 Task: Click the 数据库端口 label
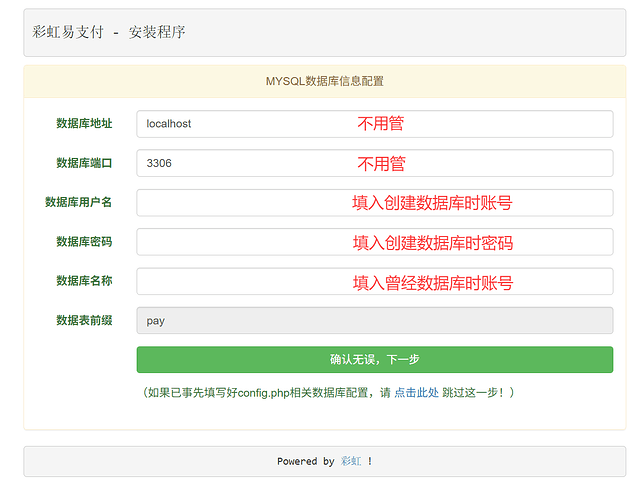pos(84,163)
